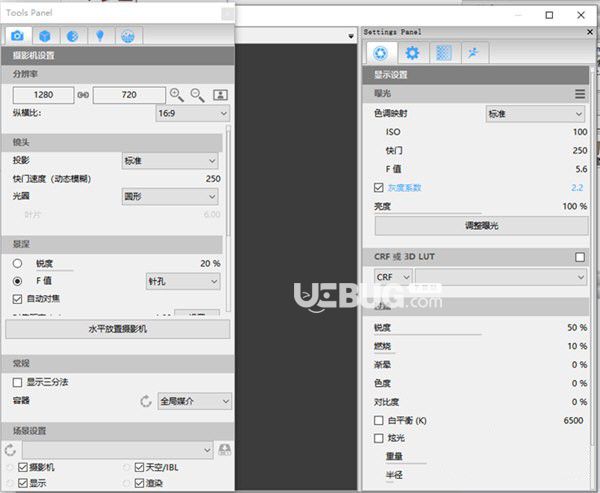The height and width of the screenshot is (493, 600).
Task: Enable the 显示三分法 checkbox
Action: (17, 382)
